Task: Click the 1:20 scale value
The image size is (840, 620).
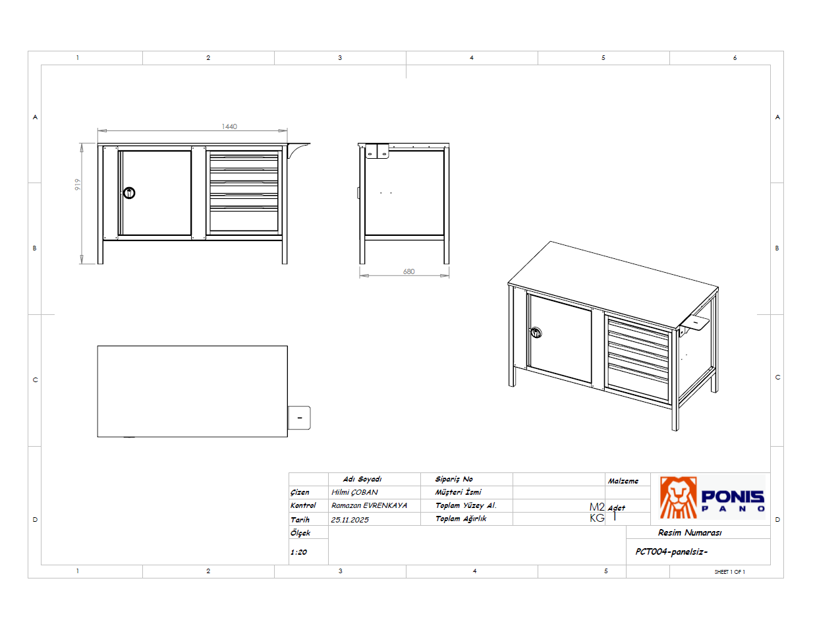Action: 298,553
